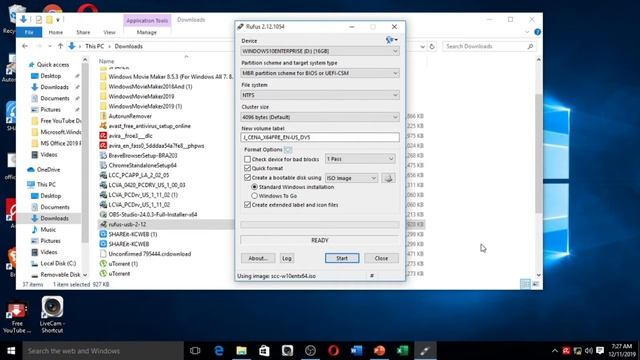The height and width of the screenshot is (360, 640).
Task: Click Explorer file list vertical scrollbar
Action: click(x=539, y=153)
